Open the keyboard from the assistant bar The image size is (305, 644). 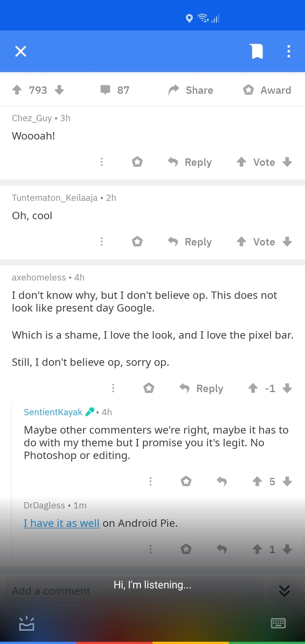tap(278, 623)
